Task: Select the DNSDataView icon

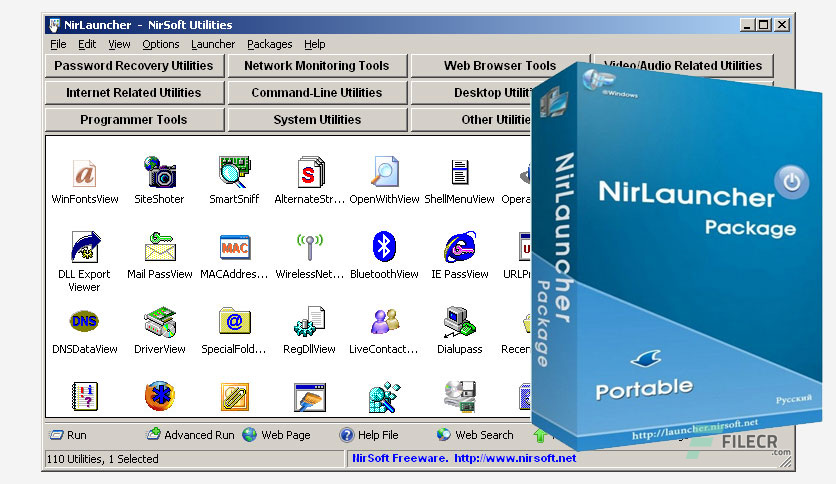Action: point(84,321)
